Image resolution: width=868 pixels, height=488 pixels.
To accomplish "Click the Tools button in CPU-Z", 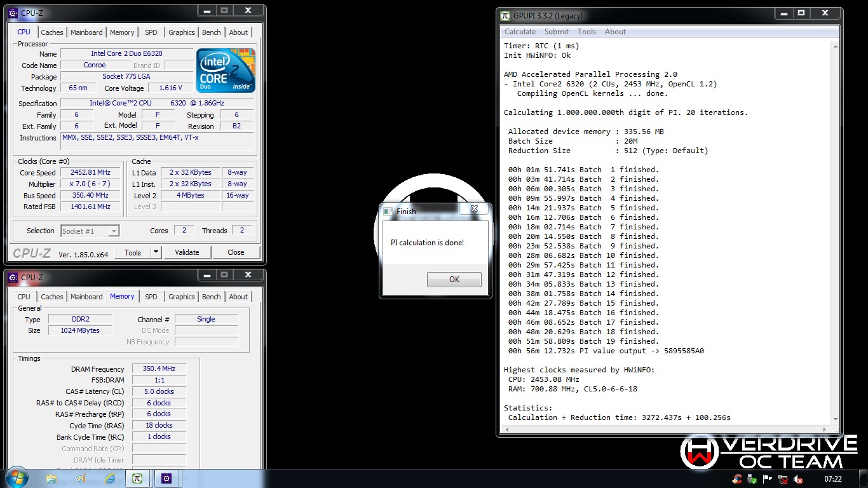I will pyautogui.click(x=133, y=252).
